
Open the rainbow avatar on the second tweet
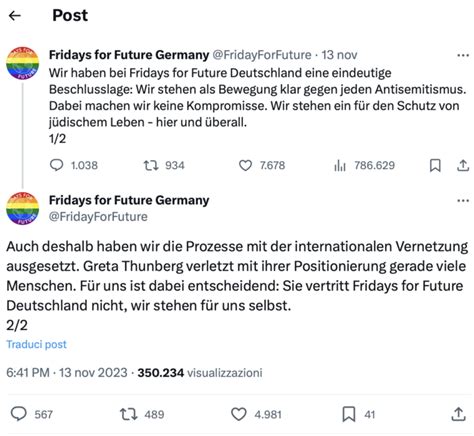[23, 208]
